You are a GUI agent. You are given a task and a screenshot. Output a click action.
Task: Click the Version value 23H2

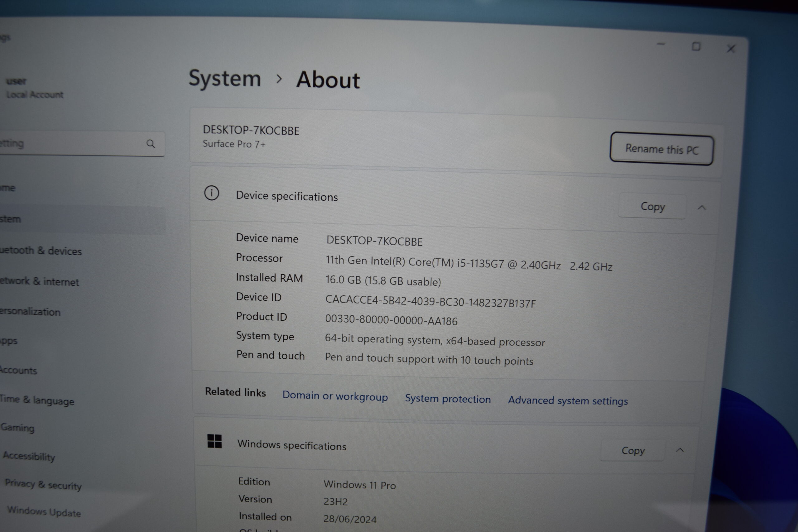335,501
